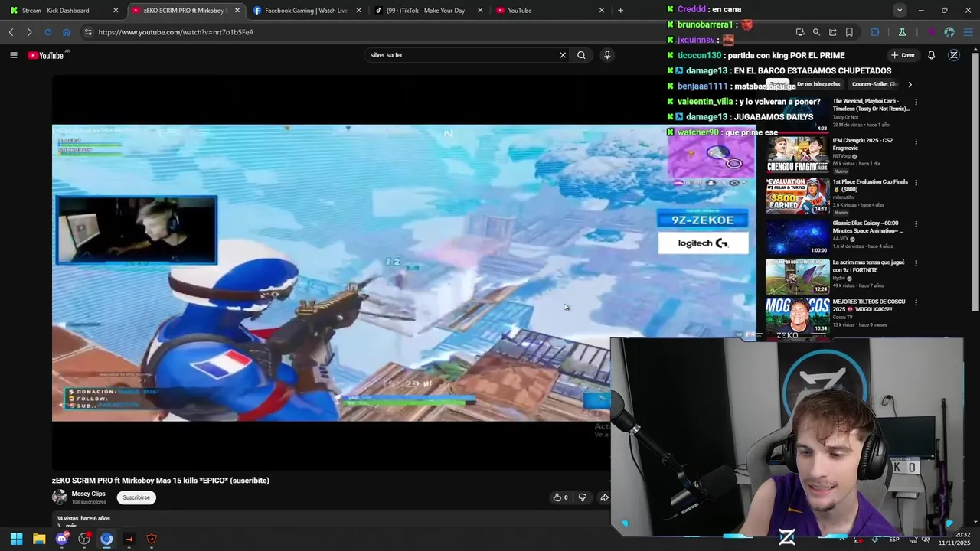Go forward in browser history
This screenshot has height=551, width=980.
29,32
